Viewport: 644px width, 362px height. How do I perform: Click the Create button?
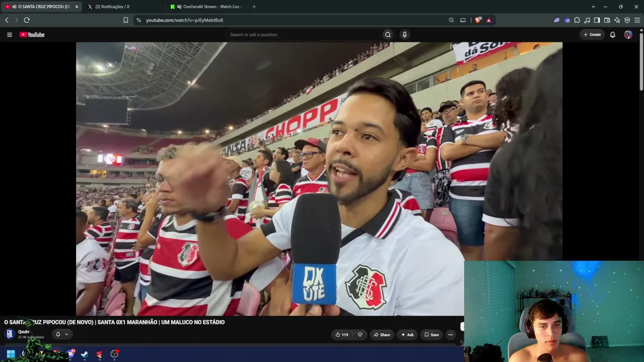point(592,35)
